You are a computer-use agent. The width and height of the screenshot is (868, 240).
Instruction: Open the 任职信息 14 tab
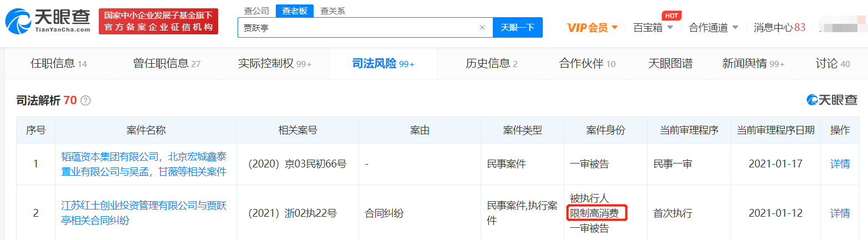(x=59, y=64)
